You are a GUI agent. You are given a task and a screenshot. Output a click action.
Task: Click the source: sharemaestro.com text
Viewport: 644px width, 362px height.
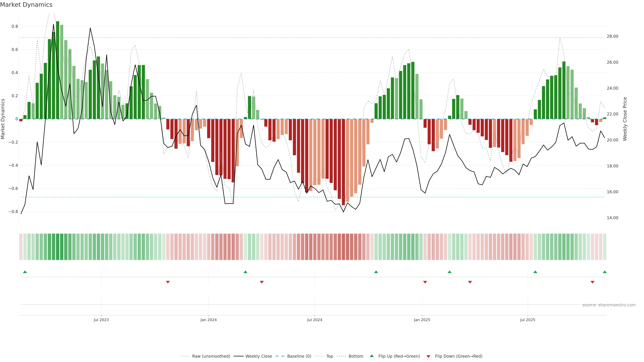coord(609,305)
